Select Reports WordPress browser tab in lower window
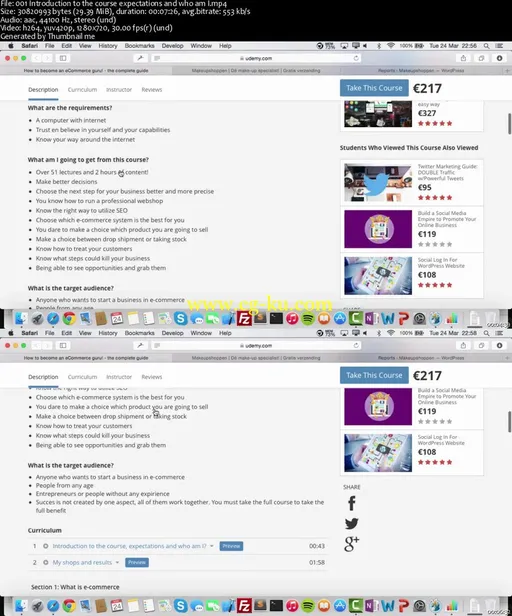This screenshot has height=616, width=512. point(421,358)
